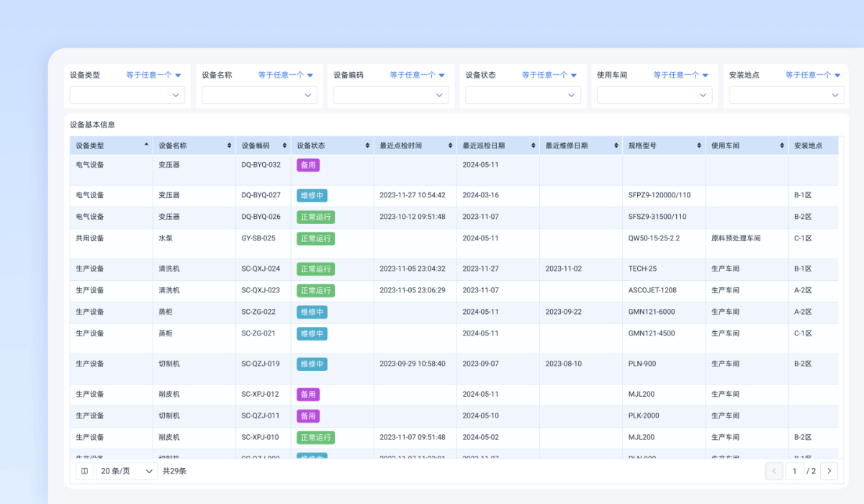Click sort icon on 设备名称 column

(229, 145)
